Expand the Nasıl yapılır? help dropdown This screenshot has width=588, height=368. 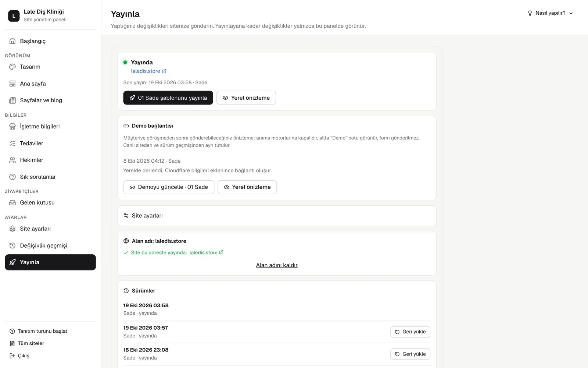click(x=550, y=13)
